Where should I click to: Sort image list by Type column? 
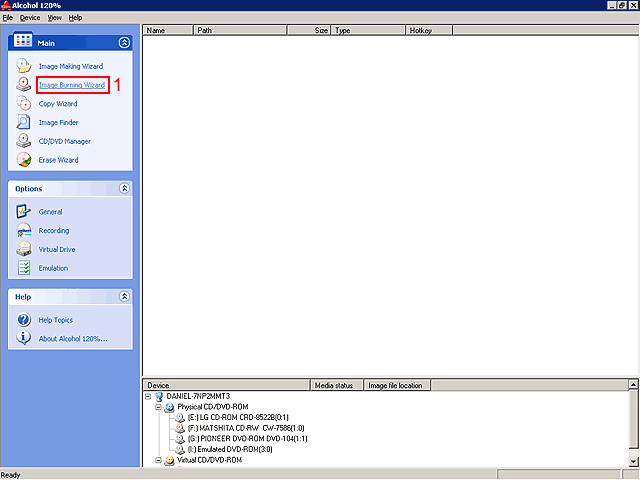(x=368, y=30)
